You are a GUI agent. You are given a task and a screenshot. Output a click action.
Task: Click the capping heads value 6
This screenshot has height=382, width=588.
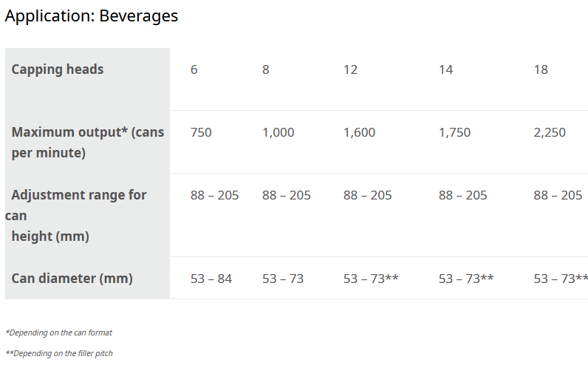pyautogui.click(x=194, y=69)
